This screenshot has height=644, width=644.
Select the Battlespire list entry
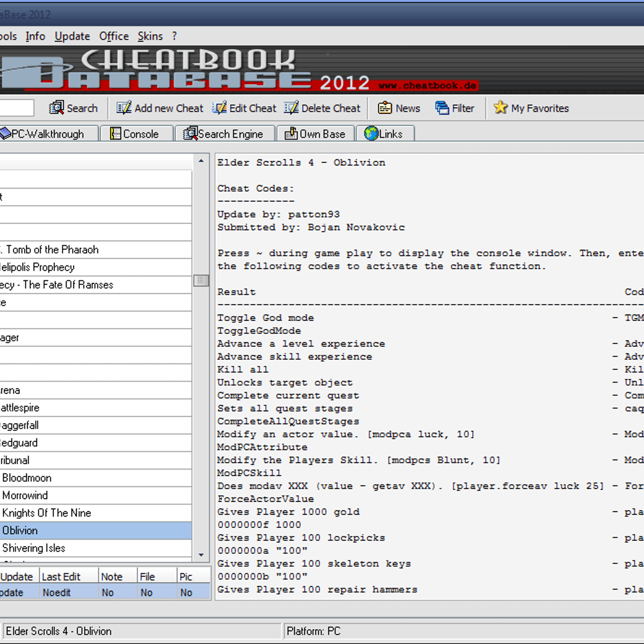[x=95, y=408]
